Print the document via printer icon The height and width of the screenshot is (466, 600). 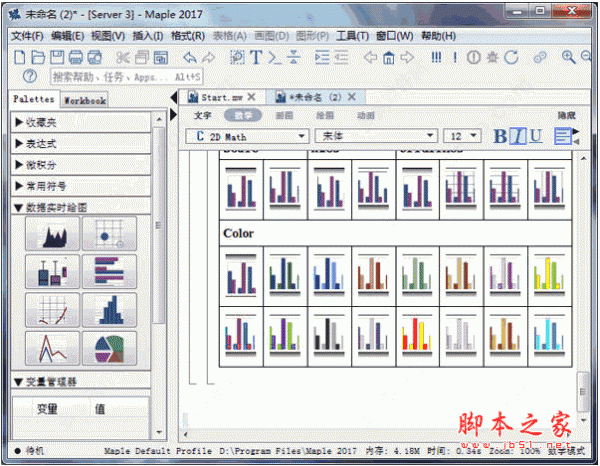point(76,57)
